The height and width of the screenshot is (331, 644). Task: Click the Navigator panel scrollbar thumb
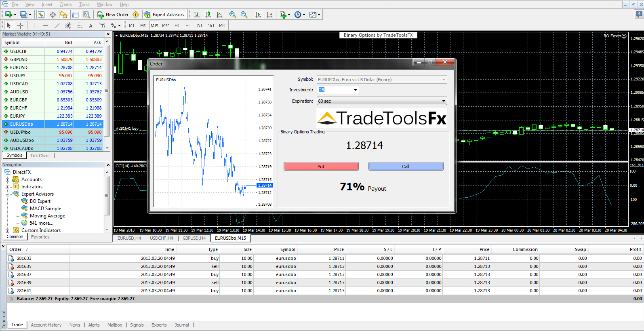[x=107, y=196]
